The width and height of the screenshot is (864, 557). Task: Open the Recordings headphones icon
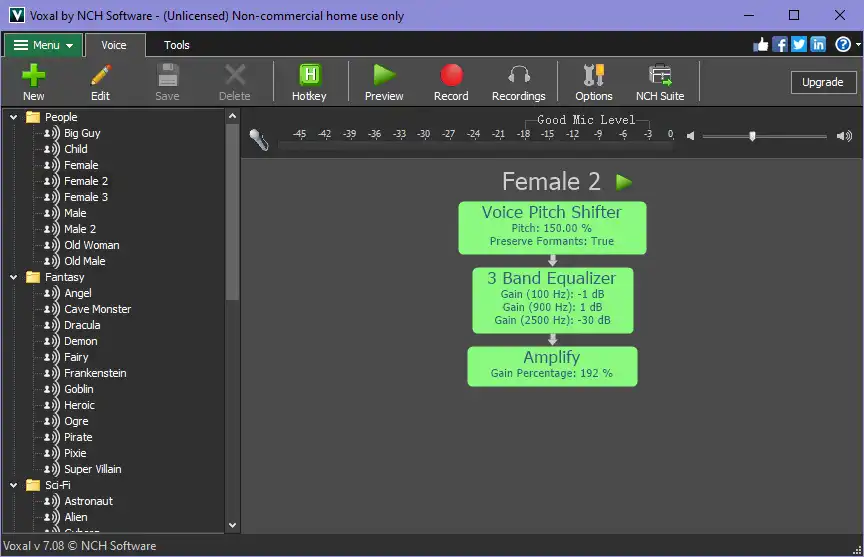tap(519, 75)
